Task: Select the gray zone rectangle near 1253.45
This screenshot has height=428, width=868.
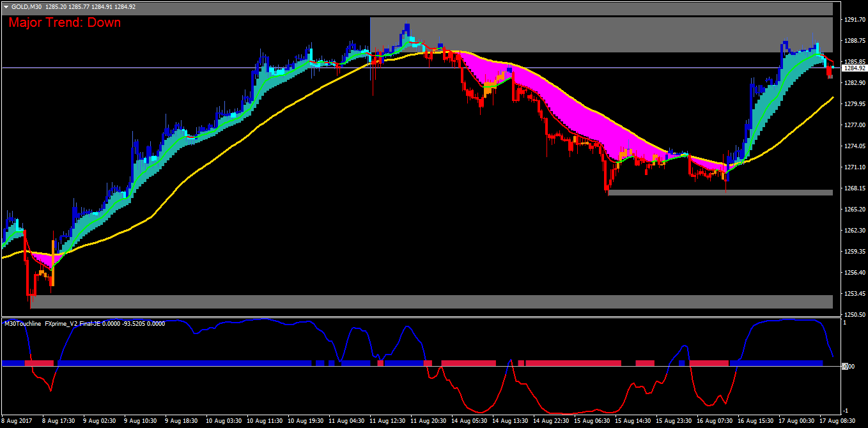Action: (x=431, y=302)
